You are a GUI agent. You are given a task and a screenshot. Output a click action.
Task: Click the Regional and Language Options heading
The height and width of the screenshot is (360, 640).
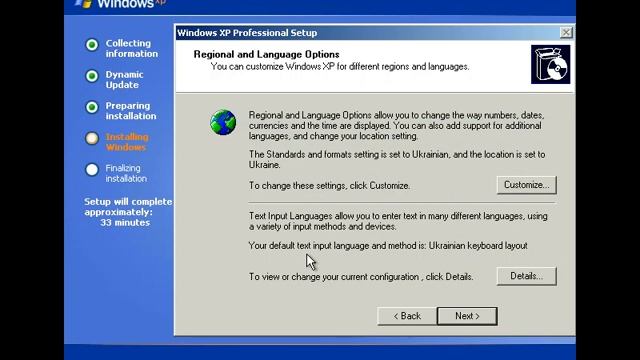(266, 54)
